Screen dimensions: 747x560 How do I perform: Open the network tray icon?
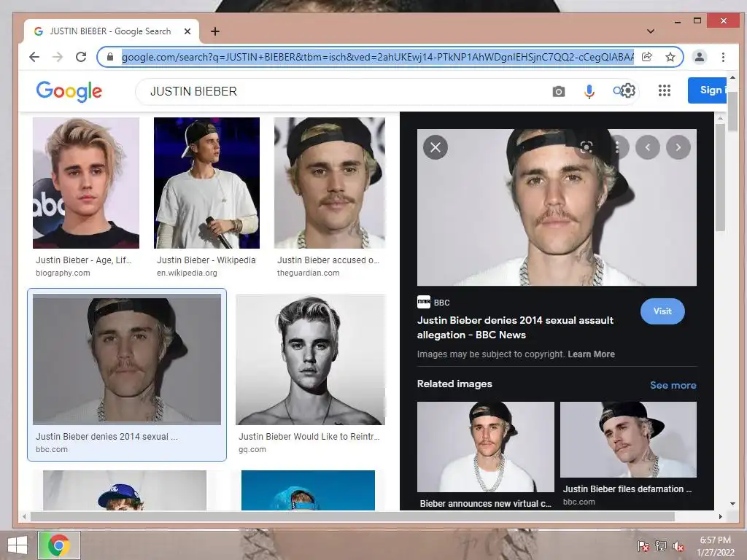661,546
